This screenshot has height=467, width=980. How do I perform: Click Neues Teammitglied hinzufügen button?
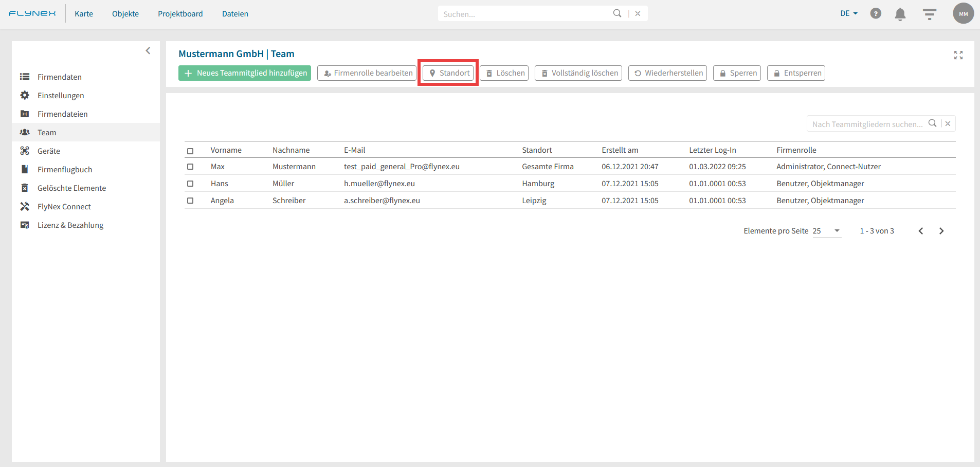pyautogui.click(x=245, y=73)
